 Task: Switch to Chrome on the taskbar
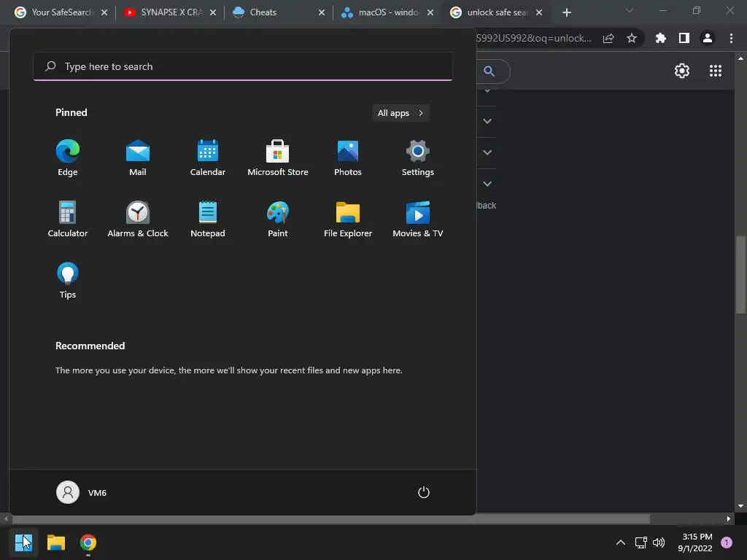pos(88,542)
